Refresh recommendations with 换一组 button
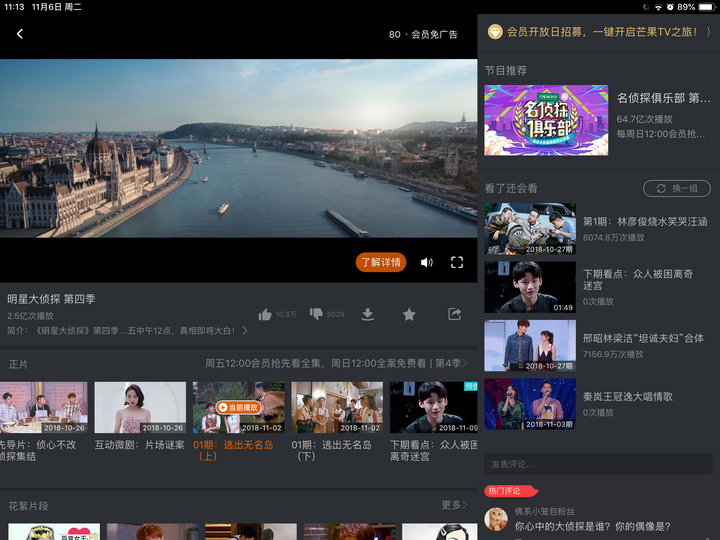This screenshot has width=720, height=540. (677, 188)
